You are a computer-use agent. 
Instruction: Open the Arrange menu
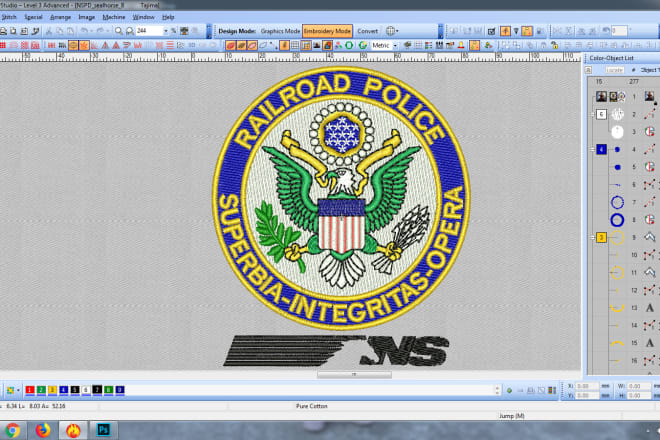pyautogui.click(x=61, y=17)
